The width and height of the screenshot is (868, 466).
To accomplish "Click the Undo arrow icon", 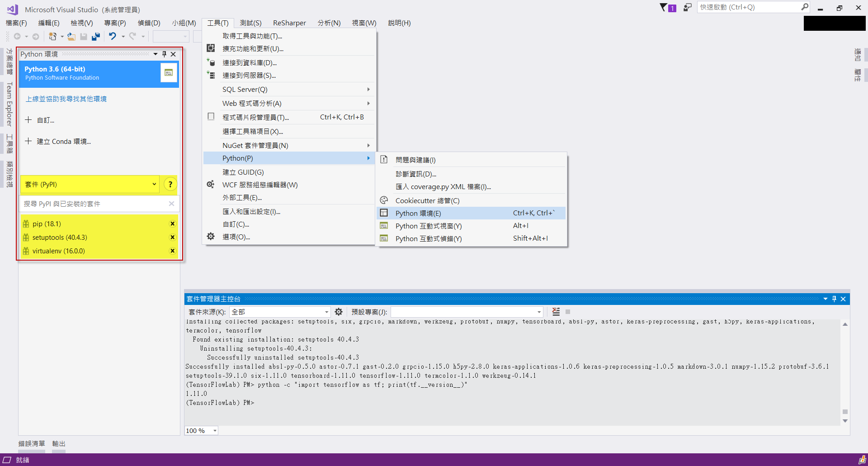I will [x=113, y=36].
